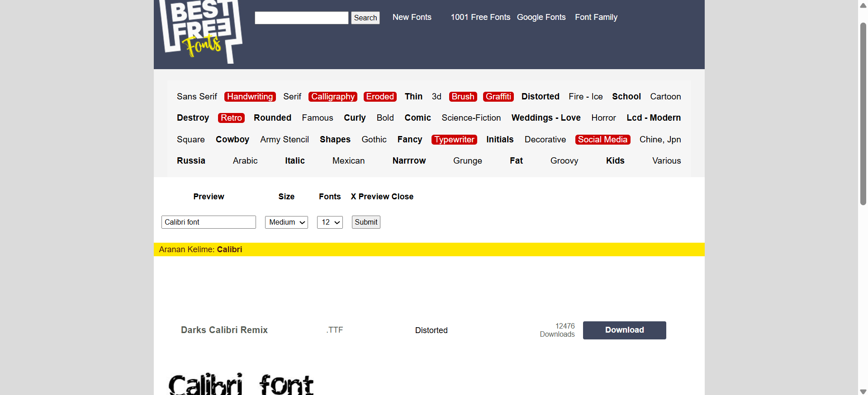868x395 pixels.
Task: Select the Curly category
Action: tap(355, 118)
